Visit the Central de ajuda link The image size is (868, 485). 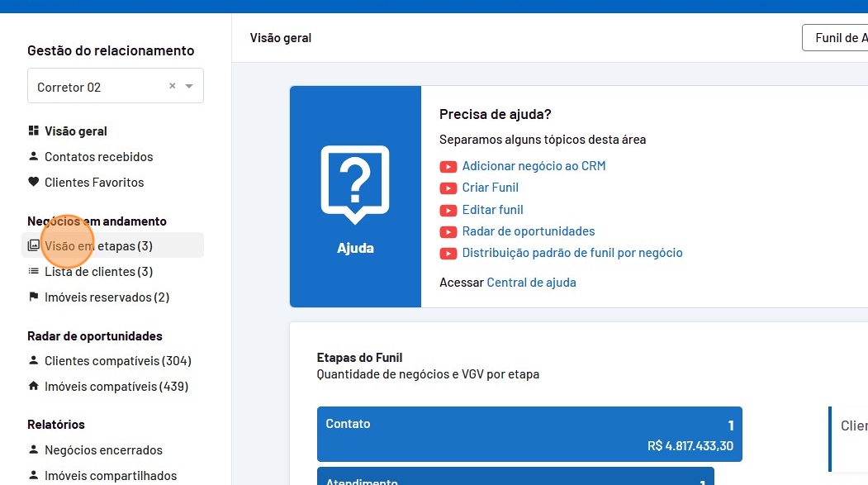[x=531, y=283]
